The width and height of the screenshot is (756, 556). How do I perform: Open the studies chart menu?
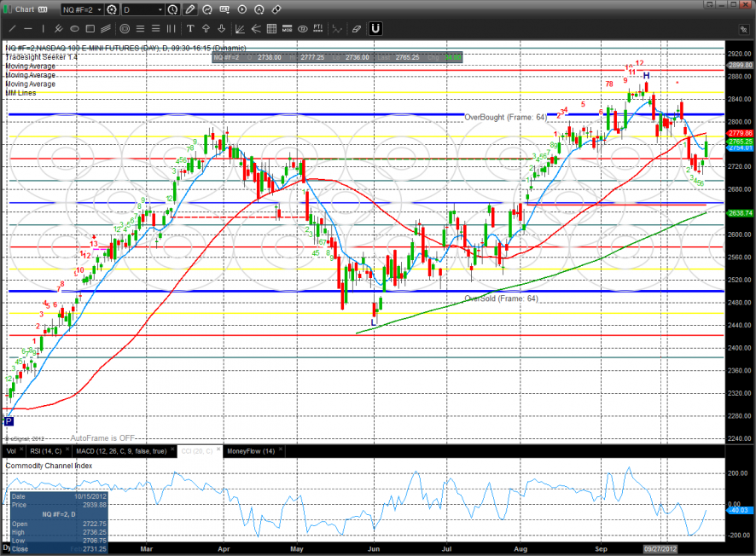[207, 9]
